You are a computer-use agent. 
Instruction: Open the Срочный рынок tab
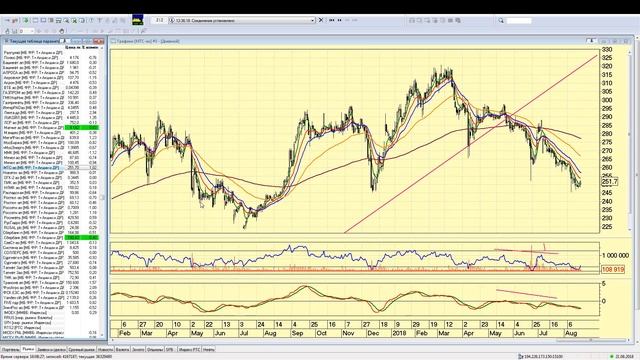(82, 349)
